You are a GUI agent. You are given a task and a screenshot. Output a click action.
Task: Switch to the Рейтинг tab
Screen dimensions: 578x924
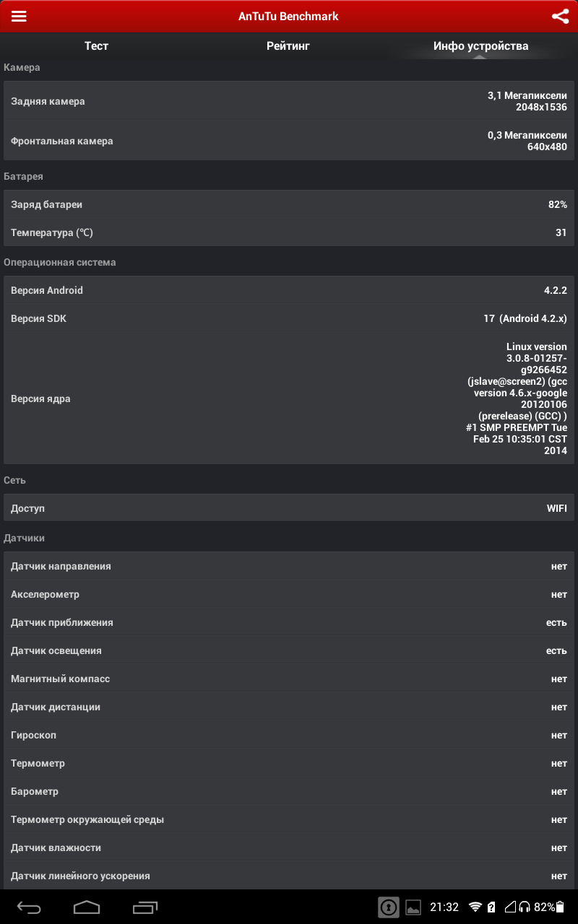click(288, 46)
